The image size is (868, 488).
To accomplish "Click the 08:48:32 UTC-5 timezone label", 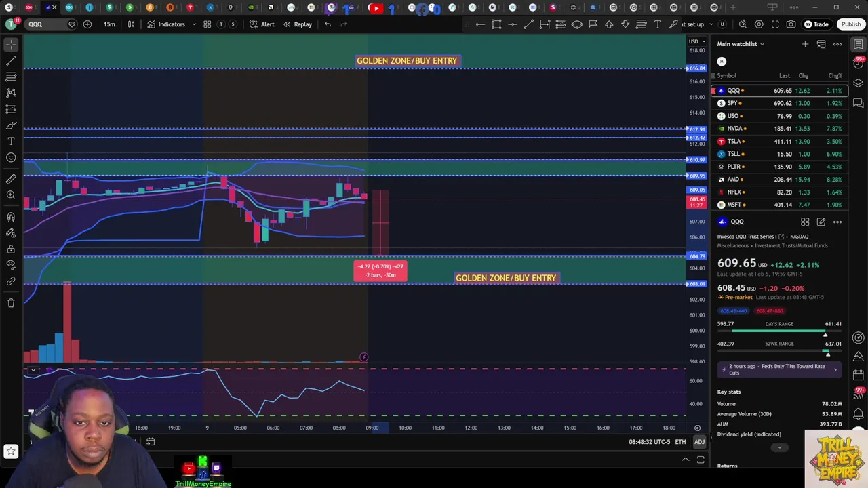I will (x=649, y=442).
